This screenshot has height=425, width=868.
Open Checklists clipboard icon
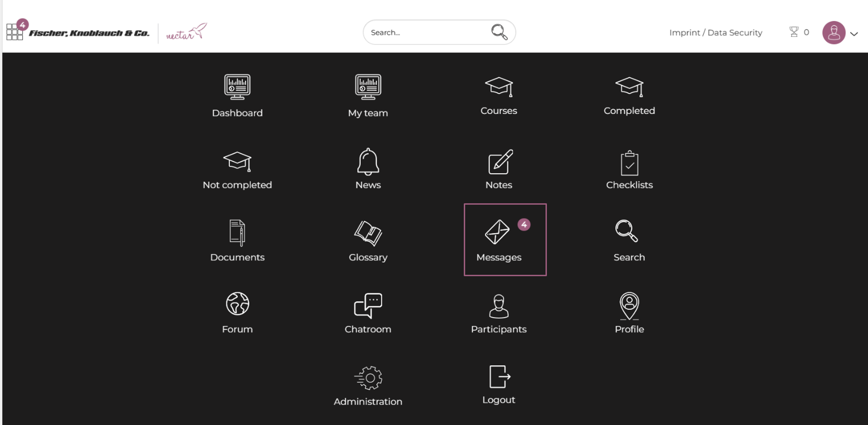pos(629,163)
